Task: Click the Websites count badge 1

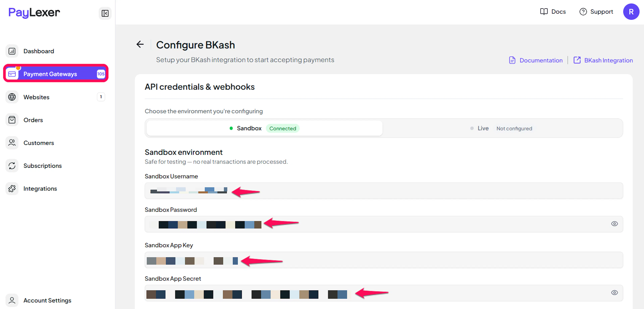Action: [101, 97]
